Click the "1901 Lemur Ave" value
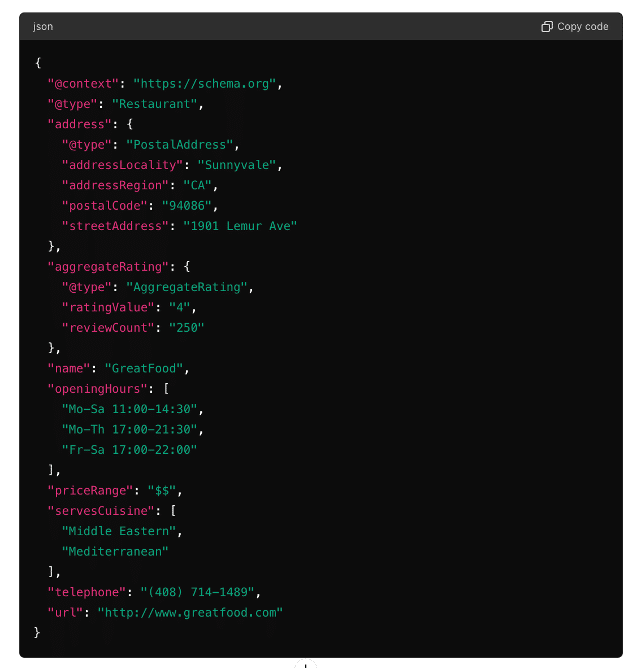 [240, 226]
